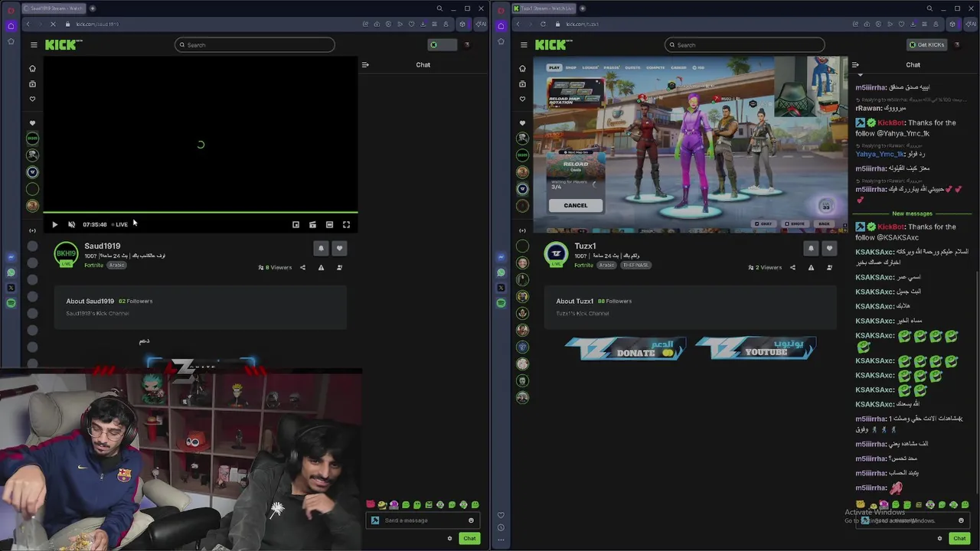Select the Saud1919 Stream browser tab
The image size is (980, 551).
(x=54, y=8)
